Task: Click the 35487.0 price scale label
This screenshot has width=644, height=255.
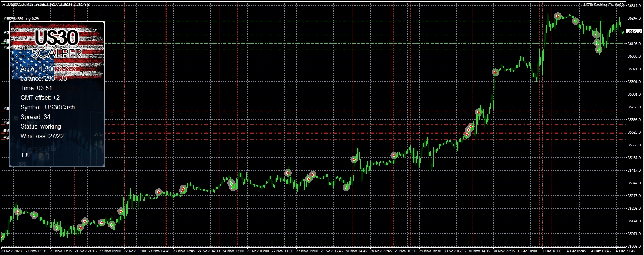Action: [634, 158]
